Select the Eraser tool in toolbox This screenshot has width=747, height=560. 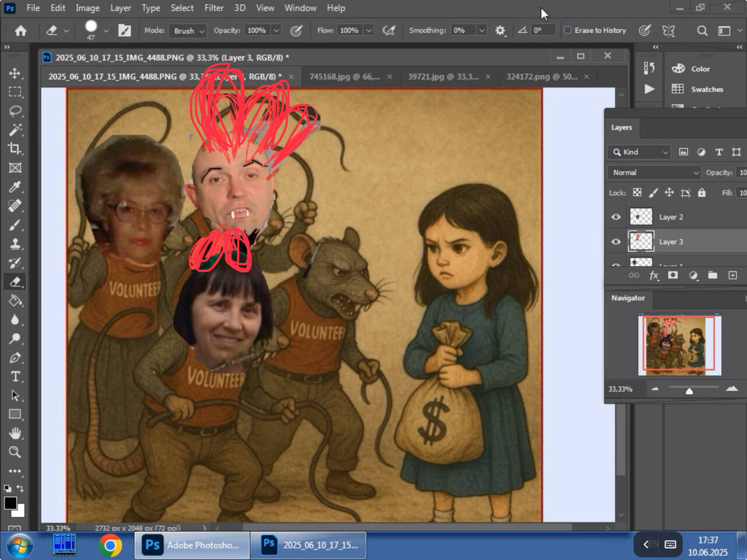(15, 282)
